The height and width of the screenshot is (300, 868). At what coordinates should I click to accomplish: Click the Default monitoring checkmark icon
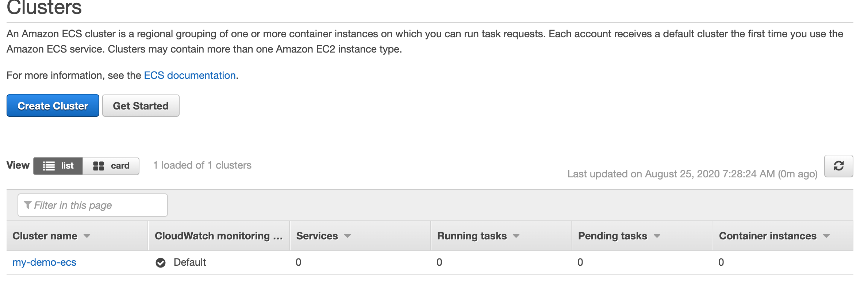pos(161,262)
